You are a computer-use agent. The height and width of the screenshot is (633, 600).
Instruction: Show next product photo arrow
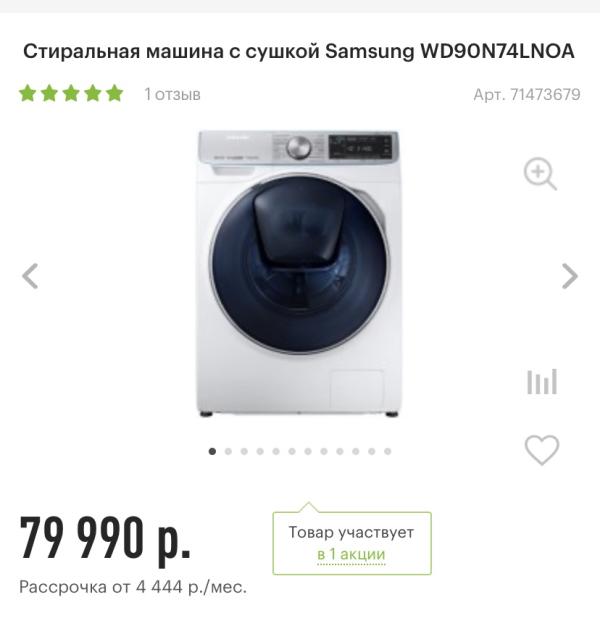[x=570, y=276]
